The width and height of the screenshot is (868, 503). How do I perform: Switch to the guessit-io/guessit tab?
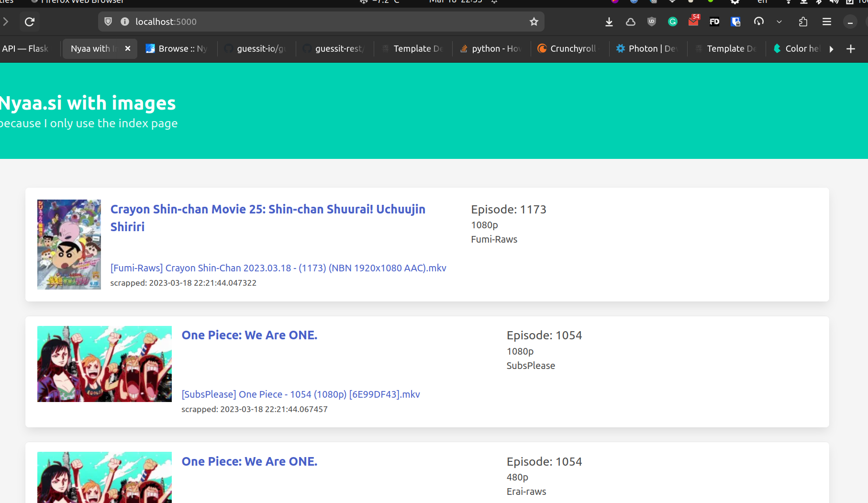tap(256, 48)
